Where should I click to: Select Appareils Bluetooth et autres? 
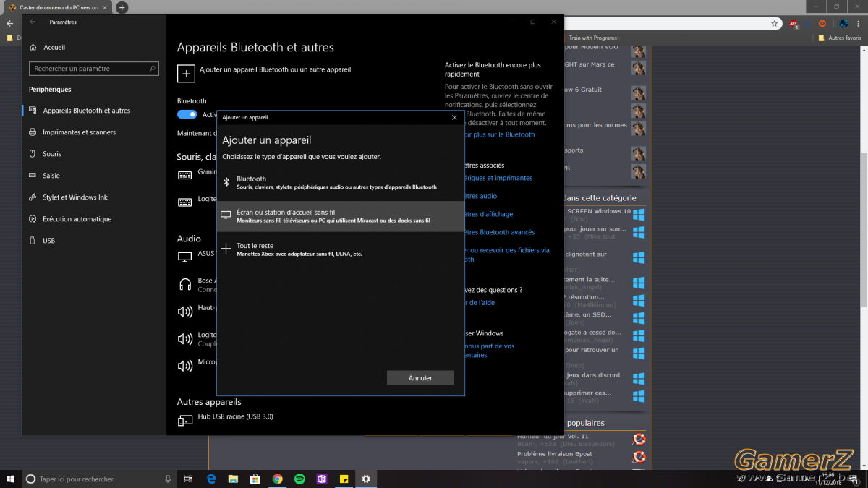86,111
